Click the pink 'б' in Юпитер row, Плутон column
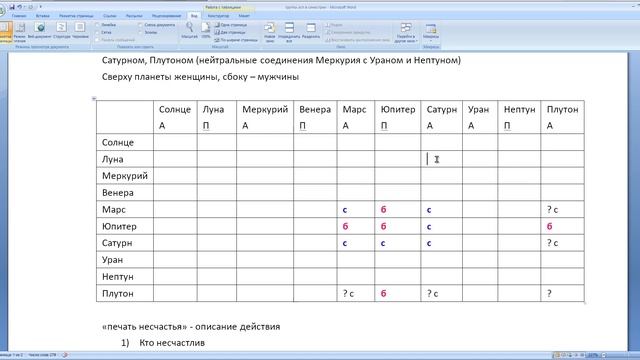Screen dimensions: 640x360 549,226
